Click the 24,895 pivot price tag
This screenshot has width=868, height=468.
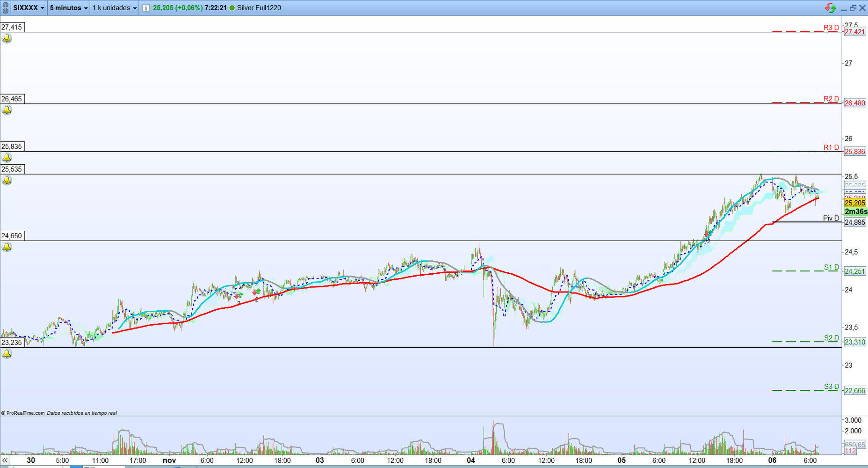pyautogui.click(x=855, y=222)
